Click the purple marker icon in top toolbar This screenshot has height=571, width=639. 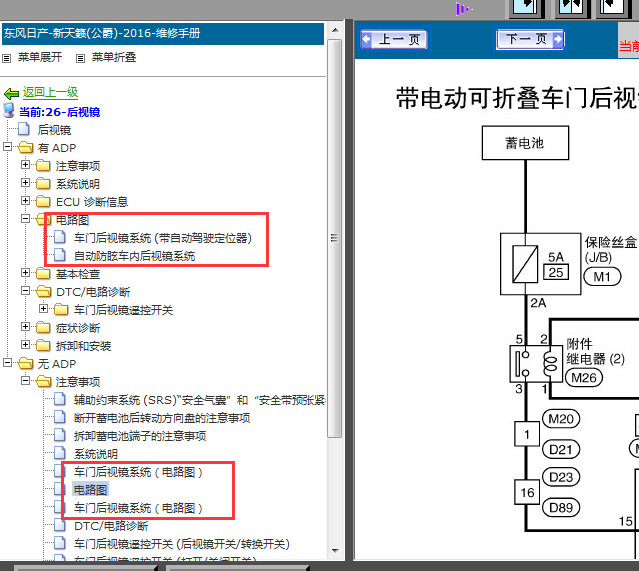[462, 9]
